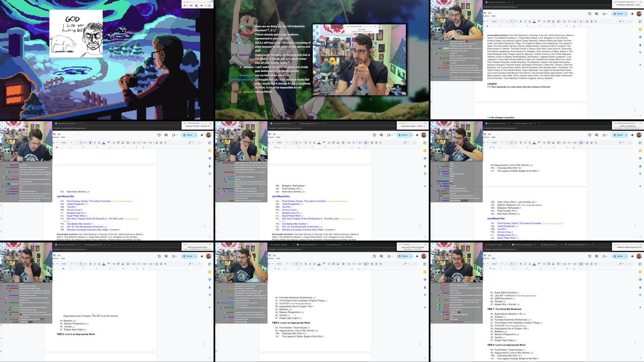Open Google Tasks from the right side panel
This screenshot has height=362, width=644.
coord(640,37)
